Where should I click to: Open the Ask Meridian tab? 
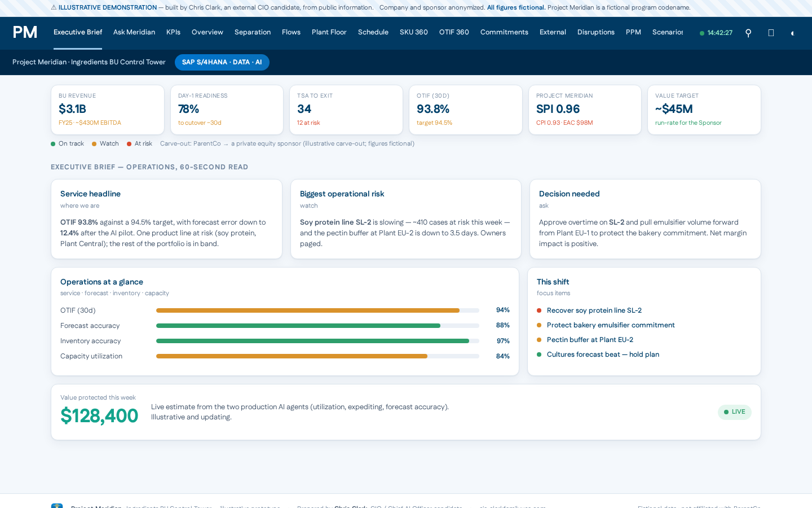click(134, 32)
